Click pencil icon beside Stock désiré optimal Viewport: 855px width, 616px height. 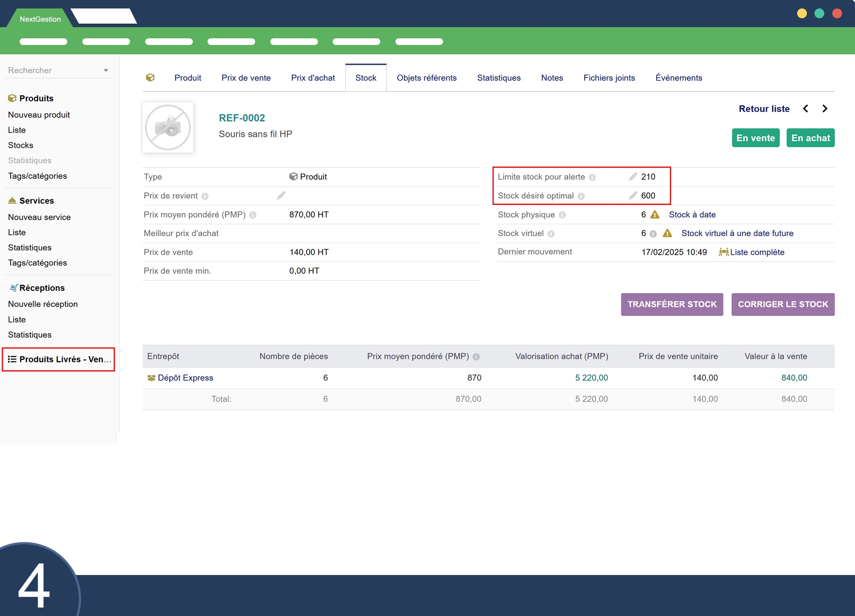coord(632,196)
